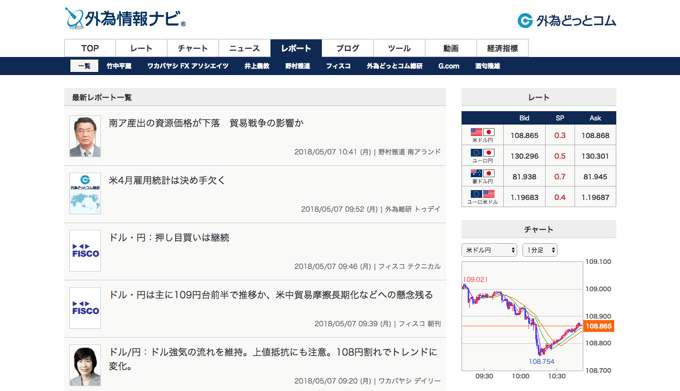Click the 外為情報ナビ site logo
This screenshot has height=391, width=680.
tap(125, 18)
